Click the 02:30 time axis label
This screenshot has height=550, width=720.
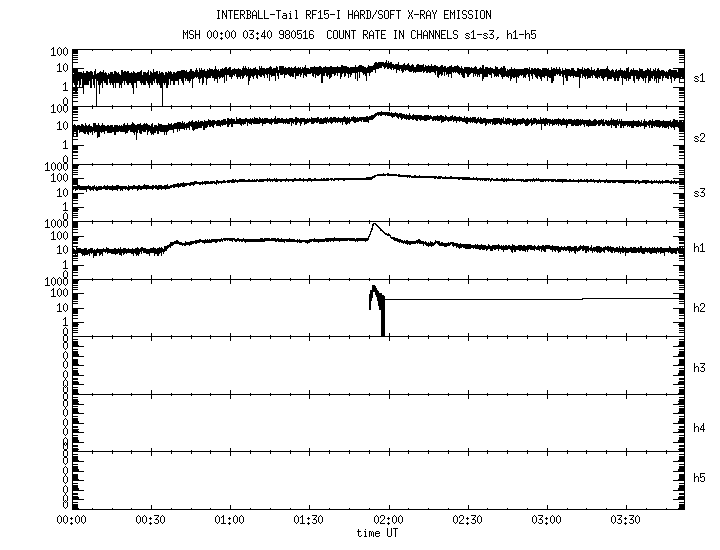click(467, 521)
